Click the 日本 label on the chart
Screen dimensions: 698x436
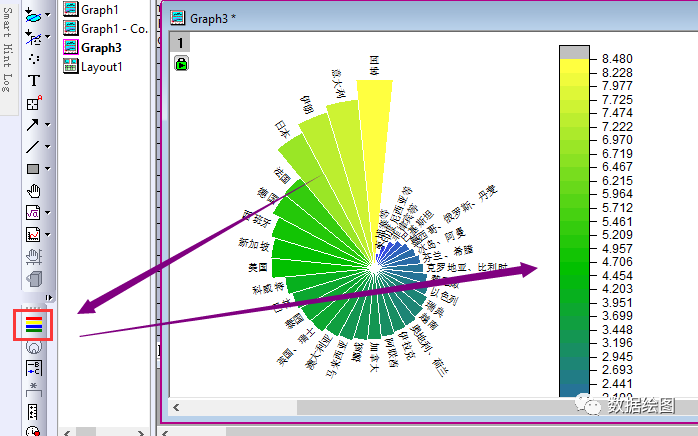(282, 129)
